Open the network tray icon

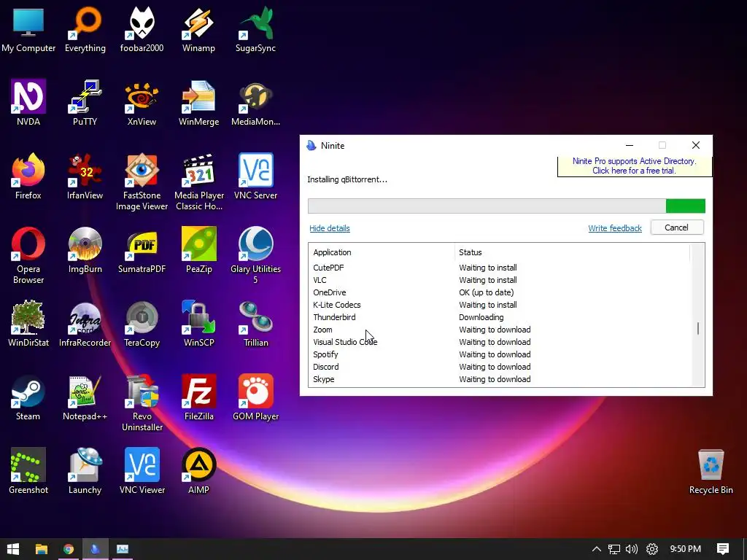tap(614, 549)
